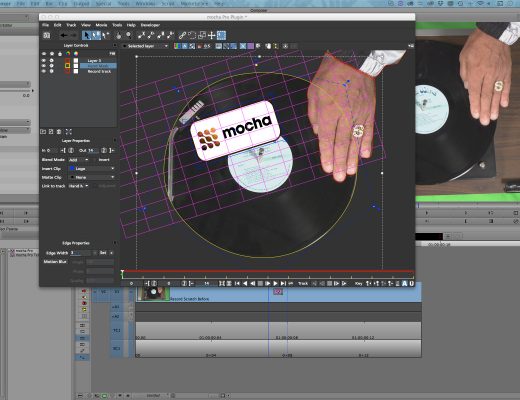Toggle tracking cog of Record track layer

click(52, 71)
